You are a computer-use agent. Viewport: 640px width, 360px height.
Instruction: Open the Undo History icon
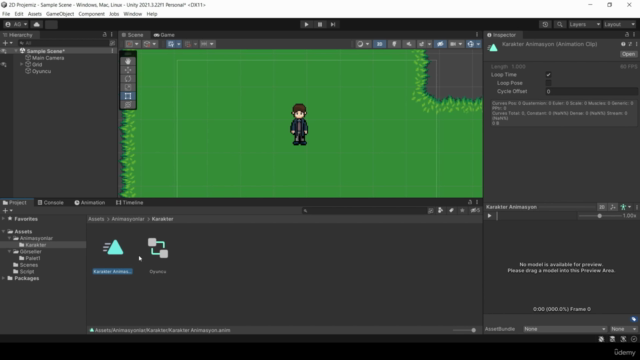click(x=545, y=24)
